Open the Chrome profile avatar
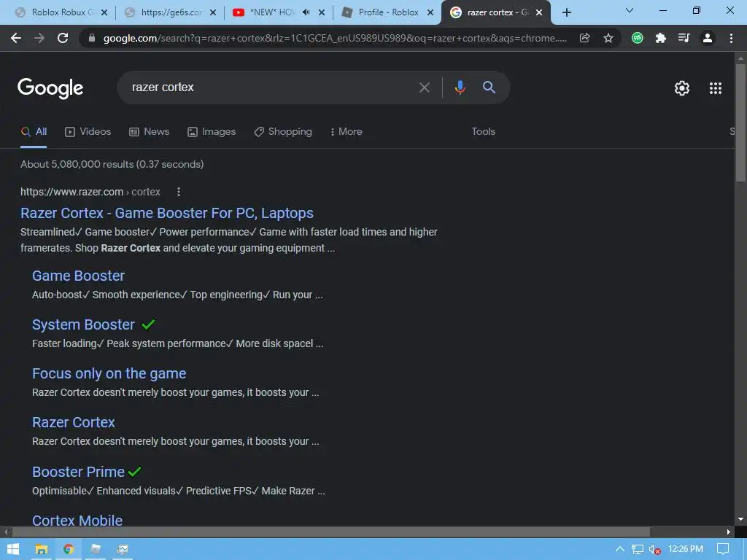Screen dimensions: 747x560 point(708,38)
